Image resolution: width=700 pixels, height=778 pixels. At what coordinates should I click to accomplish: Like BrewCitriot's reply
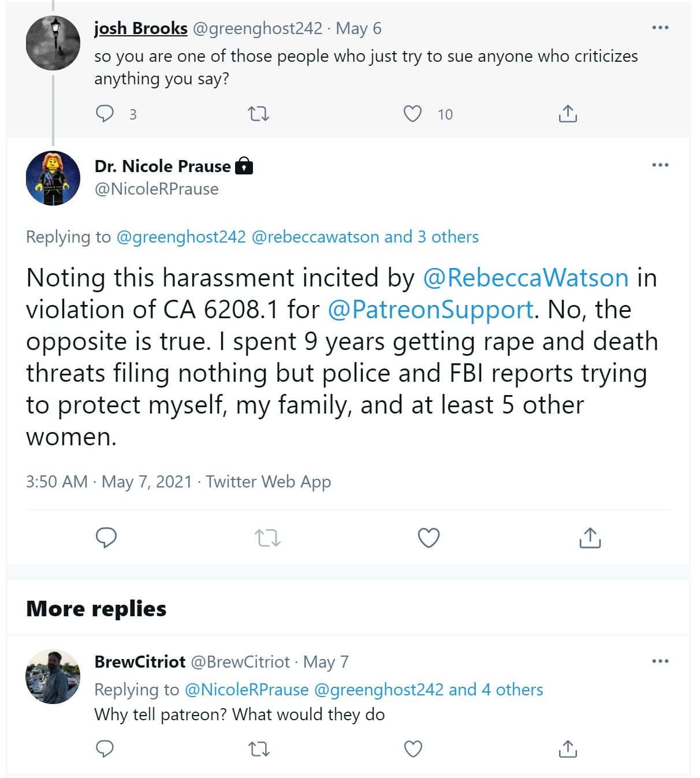(x=412, y=749)
